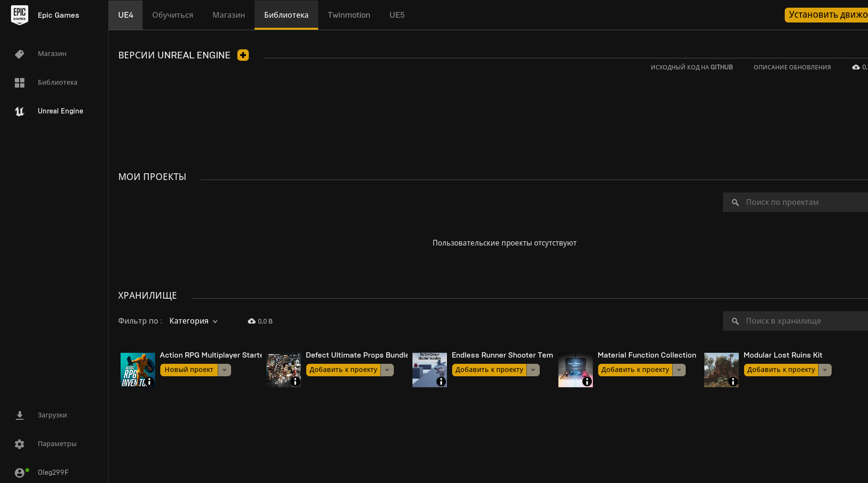Open Defect Ultimate Props Bundle thumbnail
The height and width of the screenshot is (483, 868).
(x=284, y=370)
